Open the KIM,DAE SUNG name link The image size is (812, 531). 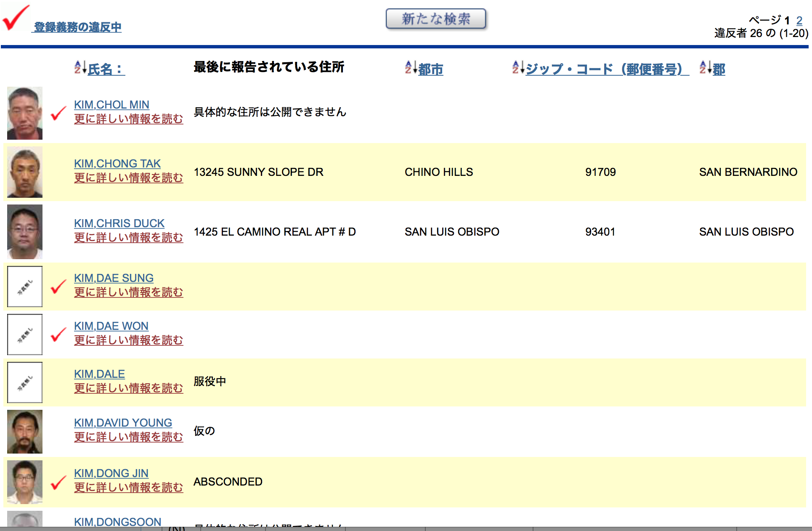pyautogui.click(x=114, y=278)
